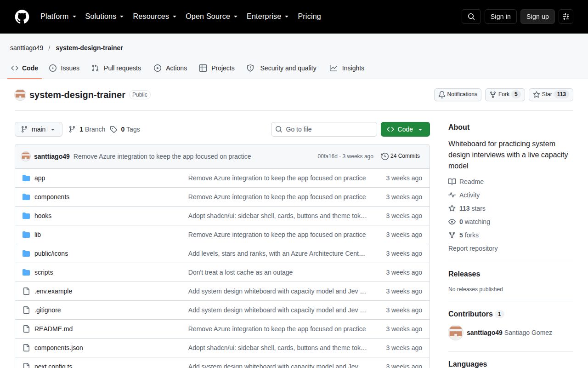
Task: Open the Contributors heading link
Action: pyautogui.click(x=470, y=314)
